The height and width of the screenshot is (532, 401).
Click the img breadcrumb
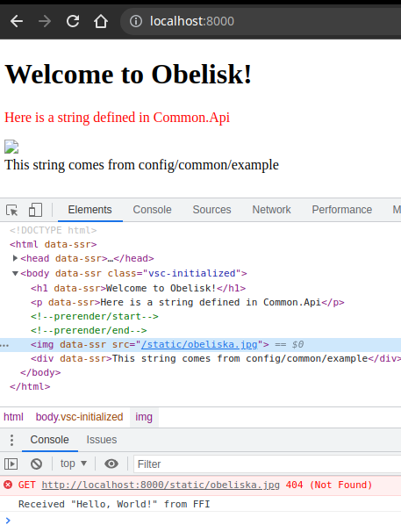[x=144, y=417]
